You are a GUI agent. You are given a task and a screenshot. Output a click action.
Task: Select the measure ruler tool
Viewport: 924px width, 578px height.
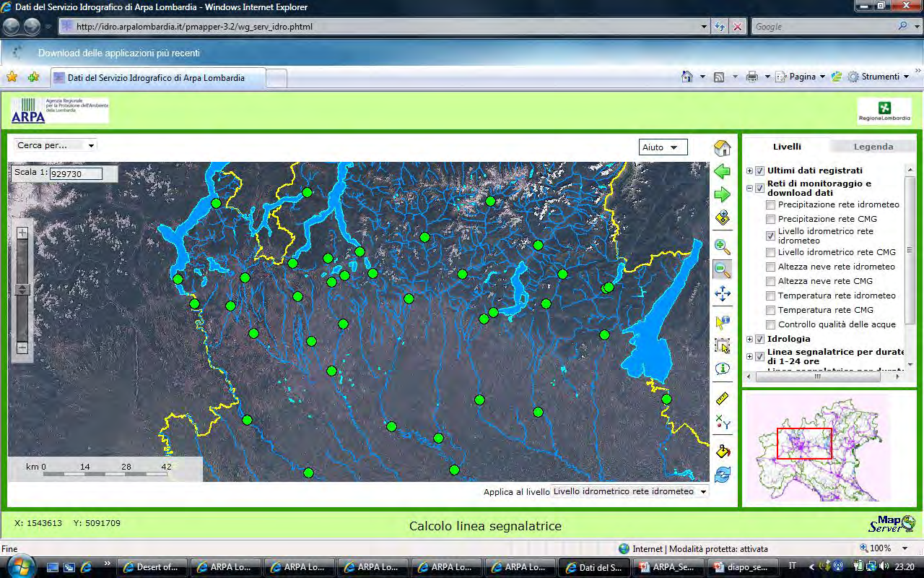pyautogui.click(x=722, y=398)
